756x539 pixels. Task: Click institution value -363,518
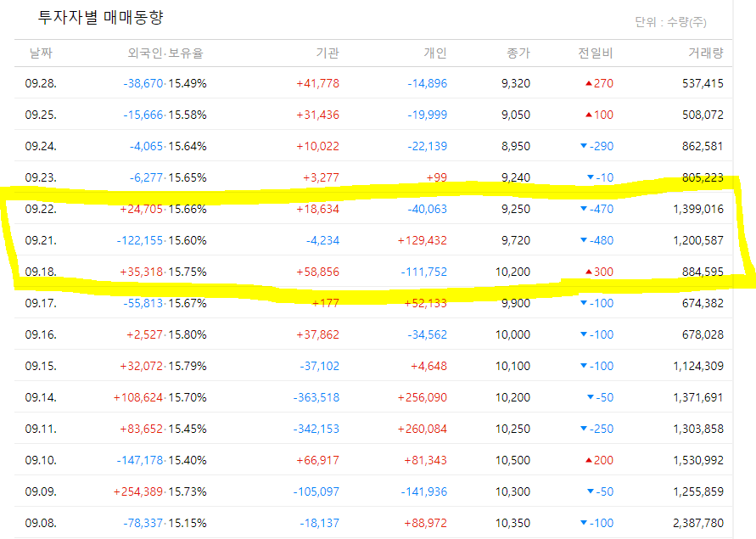(316, 397)
